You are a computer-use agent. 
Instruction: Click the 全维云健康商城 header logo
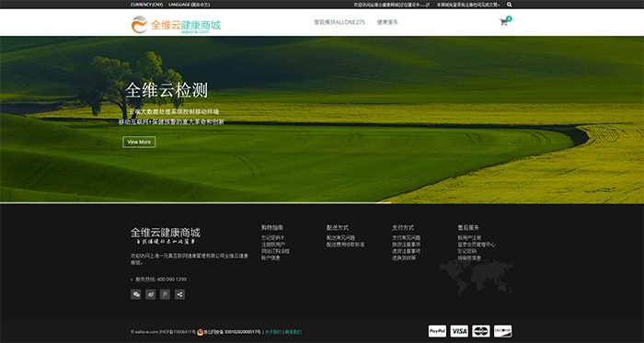pos(176,25)
